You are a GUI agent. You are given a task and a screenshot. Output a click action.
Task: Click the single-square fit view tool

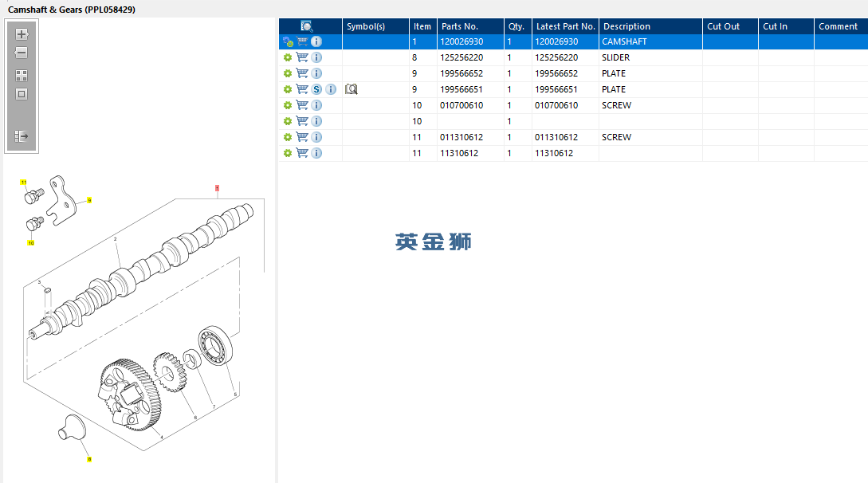tap(22, 94)
